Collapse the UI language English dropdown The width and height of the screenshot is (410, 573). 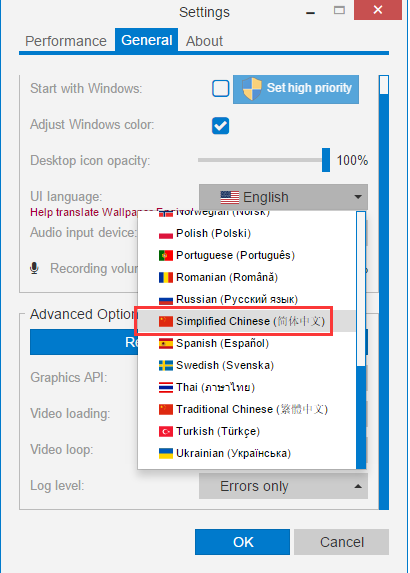(x=284, y=197)
